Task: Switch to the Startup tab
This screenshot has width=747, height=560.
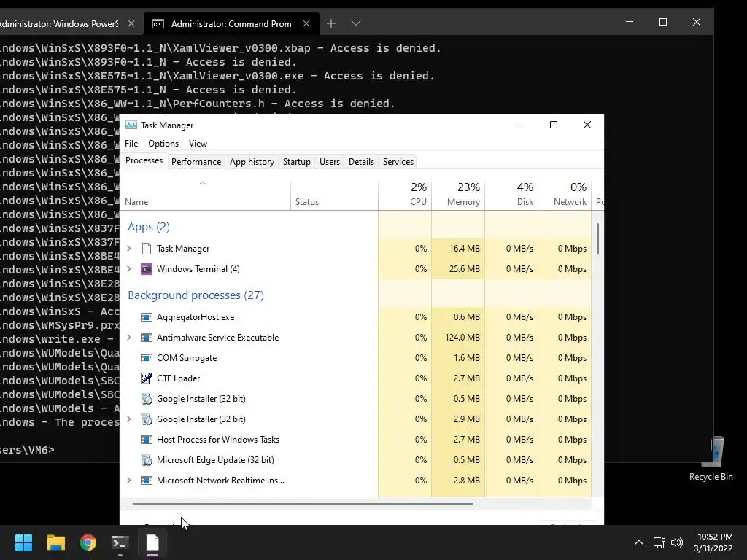Action: [297, 162]
